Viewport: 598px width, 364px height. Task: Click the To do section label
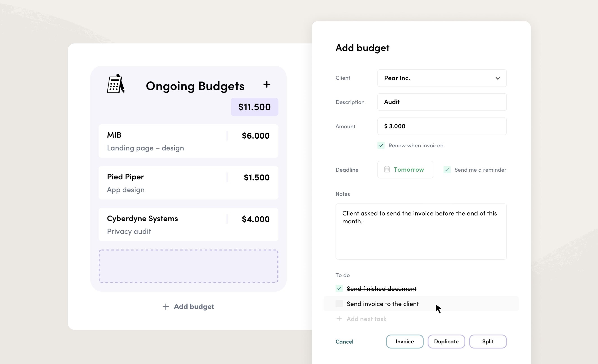click(342, 275)
